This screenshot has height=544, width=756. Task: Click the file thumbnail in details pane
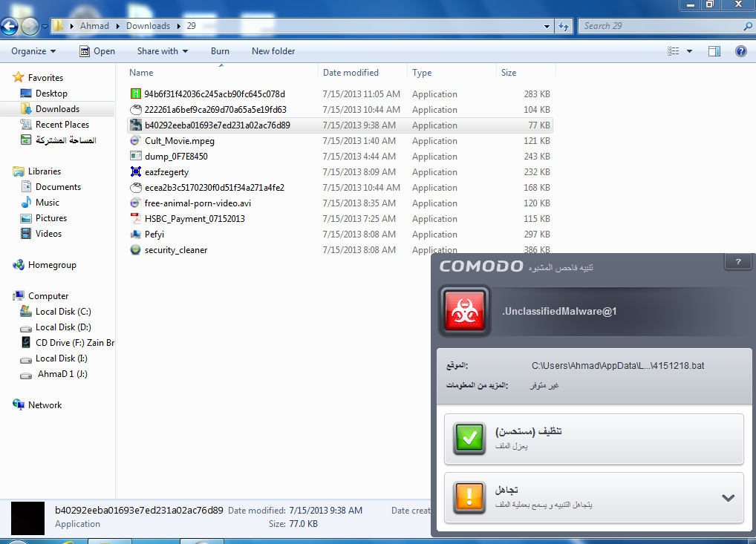pos(28,518)
